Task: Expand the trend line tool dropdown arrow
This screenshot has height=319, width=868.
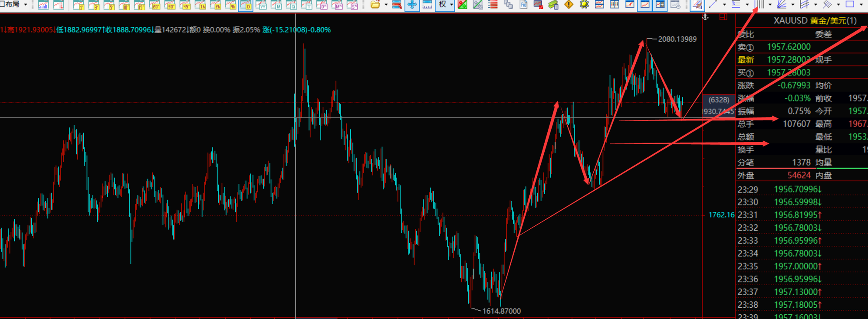Action: [724, 5]
